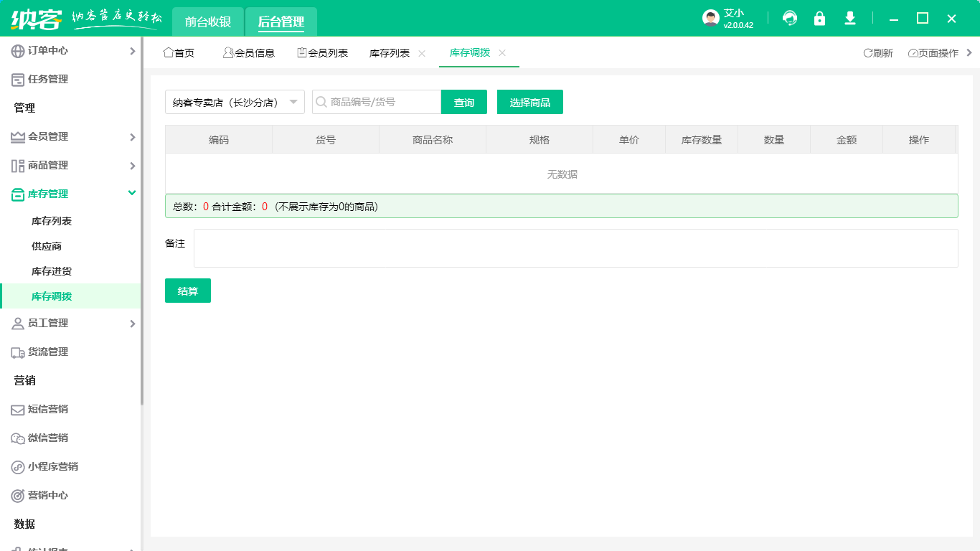Select the 库存管理 inventory icon
Image resolution: width=980 pixels, height=551 pixels.
click(x=17, y=194)
